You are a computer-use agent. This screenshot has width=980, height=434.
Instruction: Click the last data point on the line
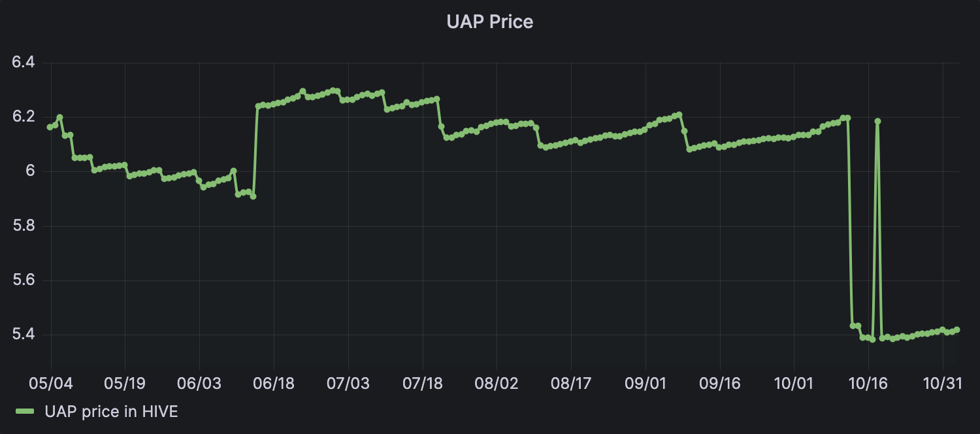[957, 329]
